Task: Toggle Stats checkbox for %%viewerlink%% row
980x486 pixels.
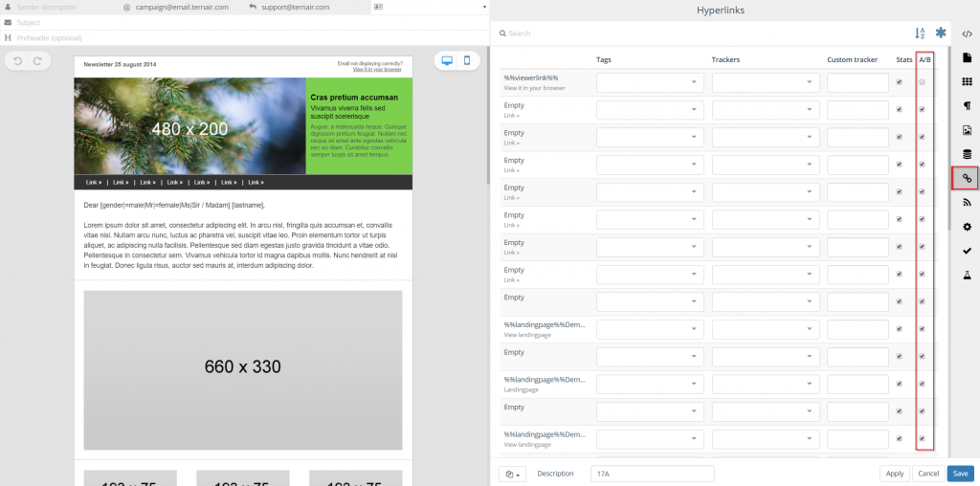Action: [x=900, y=82]
